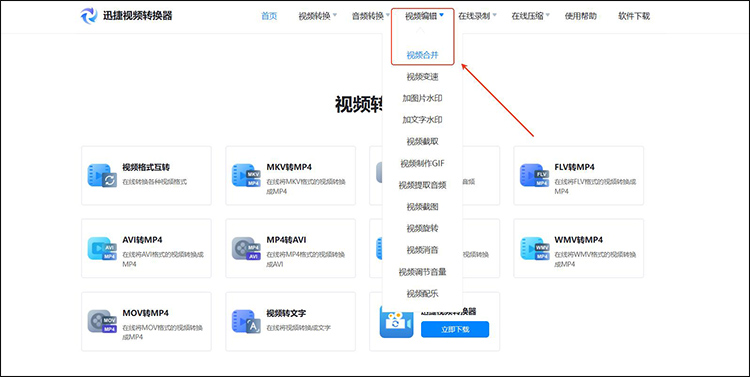This screenshot has height=377, width=750.
Task: Select 视频截取 from the dropdown
Action: tap(422, 142)
